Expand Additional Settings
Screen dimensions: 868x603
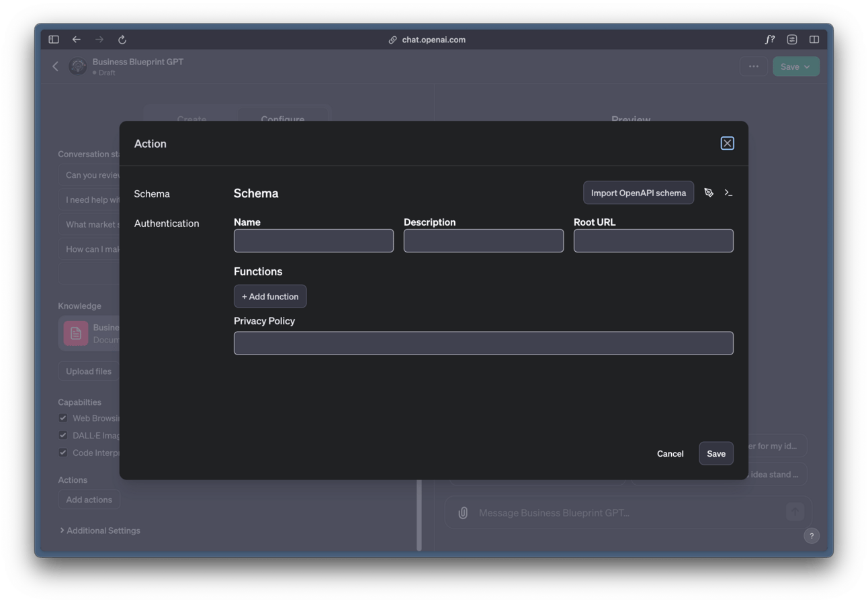[100, 530]
